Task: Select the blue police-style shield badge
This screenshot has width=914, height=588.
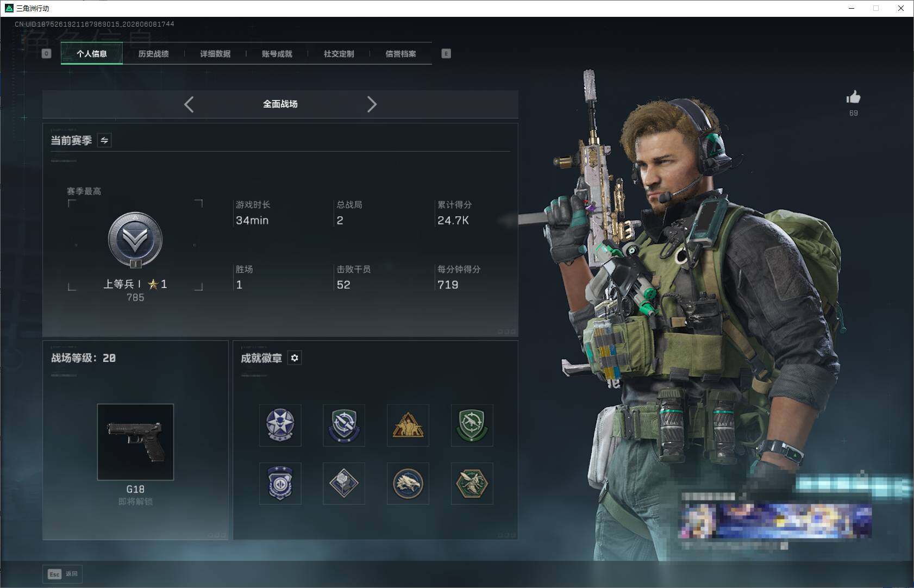Action: tap(280, 484)
